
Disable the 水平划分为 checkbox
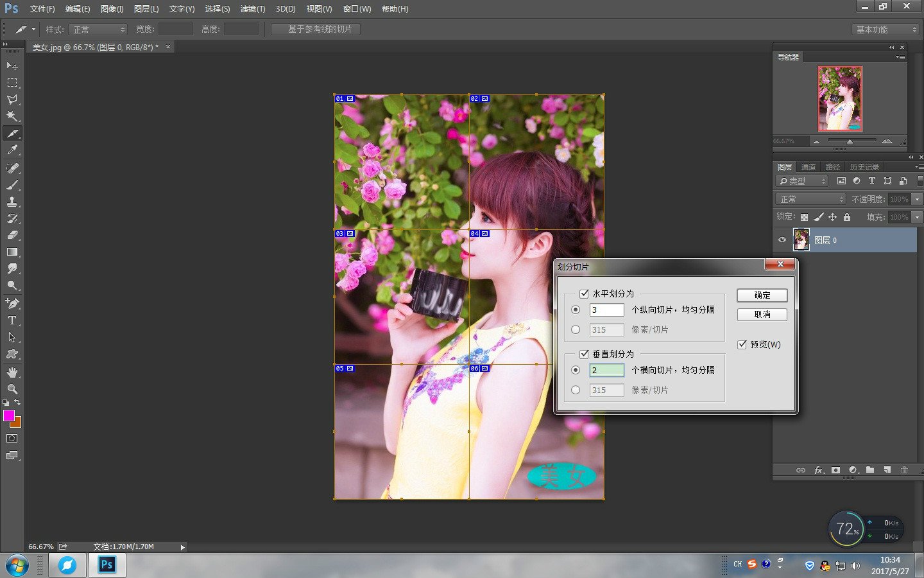[584, 293]
